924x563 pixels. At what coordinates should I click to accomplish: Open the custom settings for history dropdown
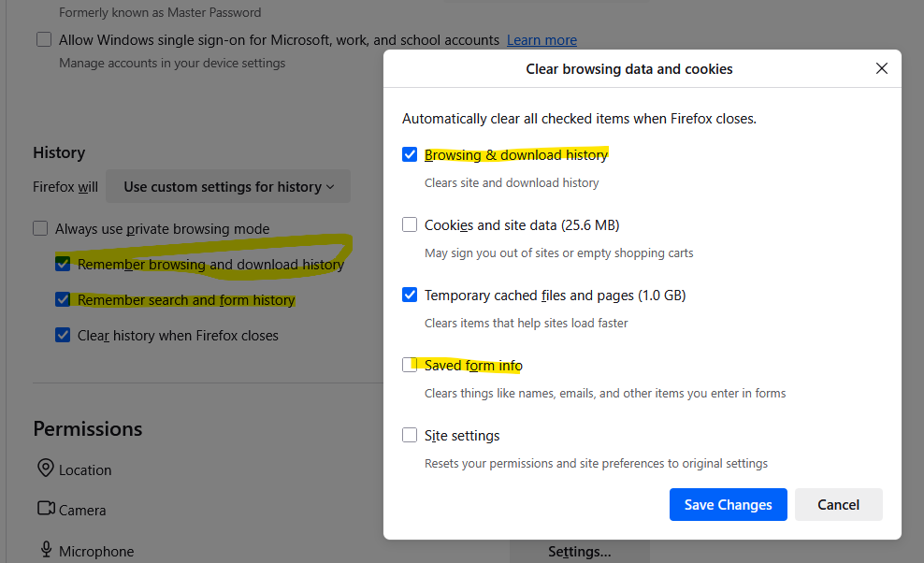pyautogui.click(x=228, y=186)
